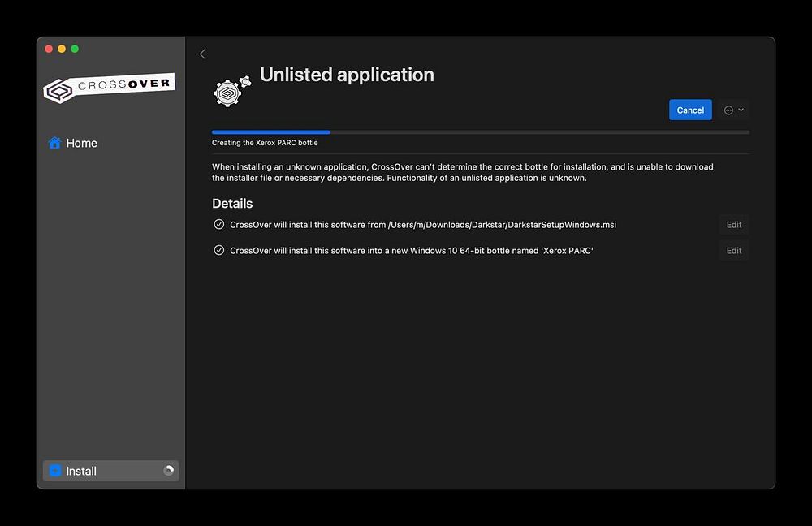Click the installation progress bar
Image resolution: width=812 pixels, height=526 pixels.
pyautogui.click(x=481, y=132)
